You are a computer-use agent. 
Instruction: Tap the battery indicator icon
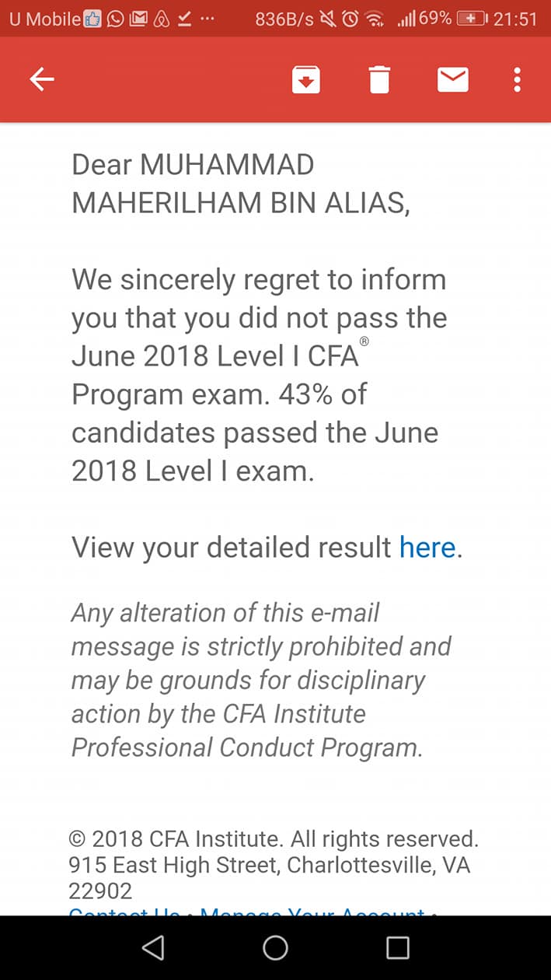[x=472, y=19]
